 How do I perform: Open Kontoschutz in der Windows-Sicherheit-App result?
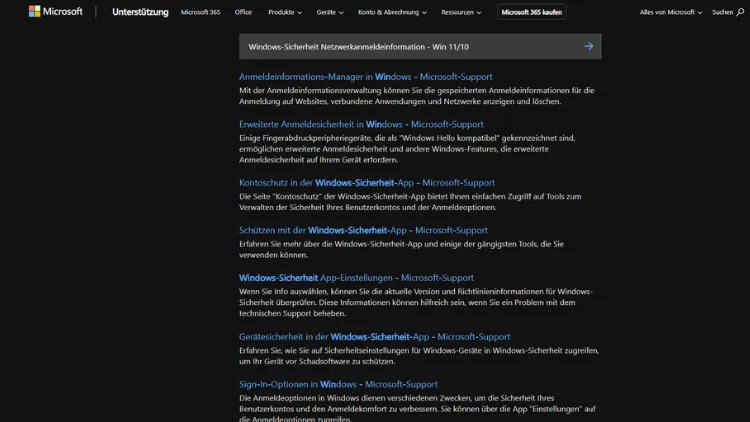pyautogui.click(x=367, y=182)
